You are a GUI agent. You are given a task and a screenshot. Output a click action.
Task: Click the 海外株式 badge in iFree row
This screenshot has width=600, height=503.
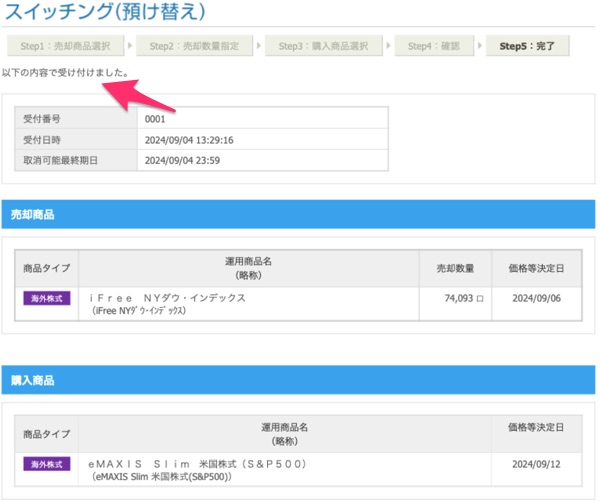pos(47,298)
